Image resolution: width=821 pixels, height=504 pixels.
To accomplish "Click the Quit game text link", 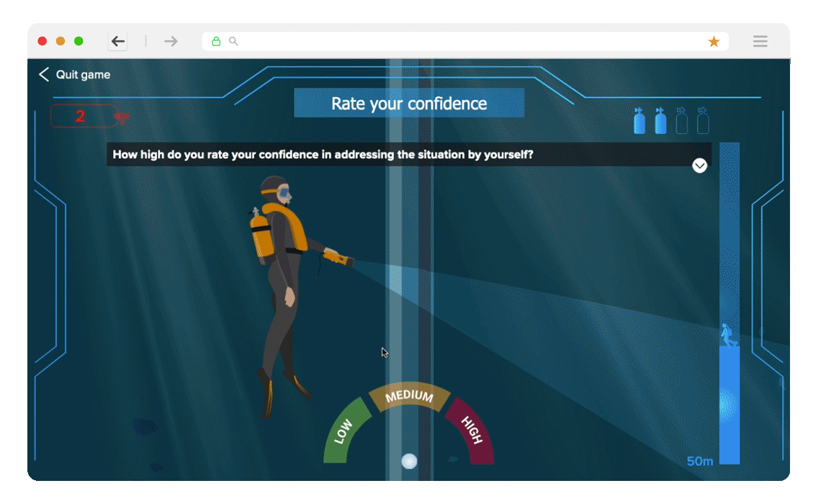I will pos(83,75).
